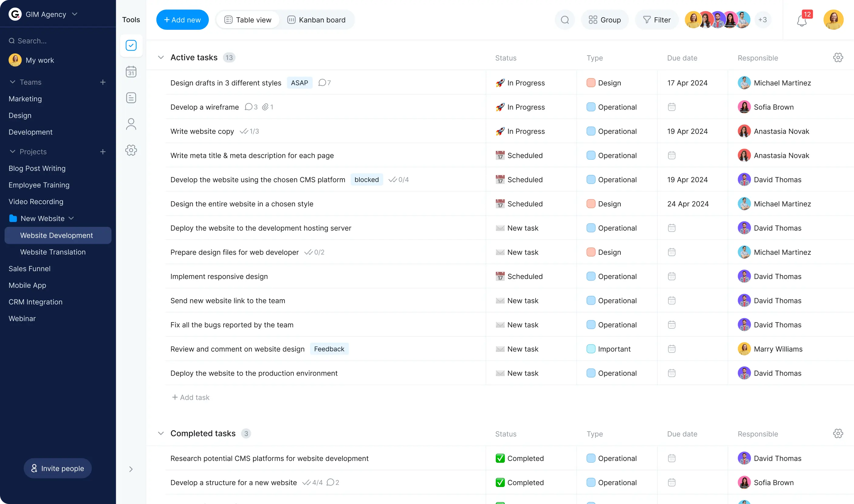
Task: Open the 1/3 checklist on Write website copy
Action: 249,131
